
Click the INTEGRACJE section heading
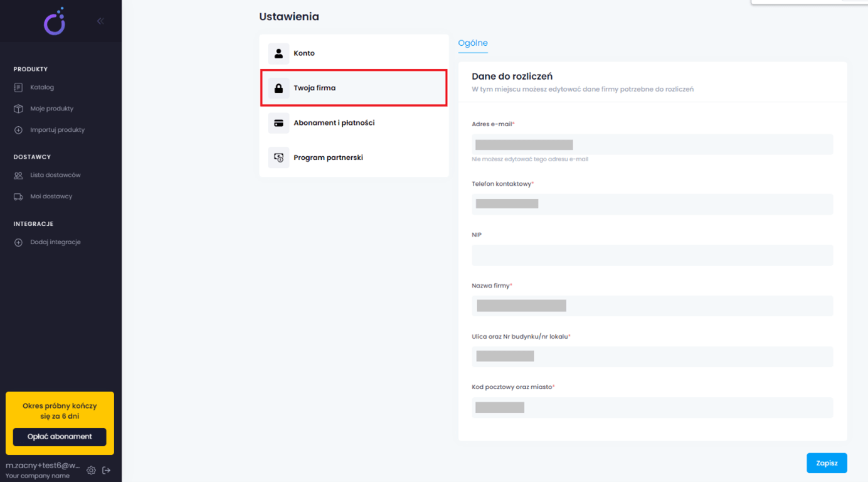33,224
